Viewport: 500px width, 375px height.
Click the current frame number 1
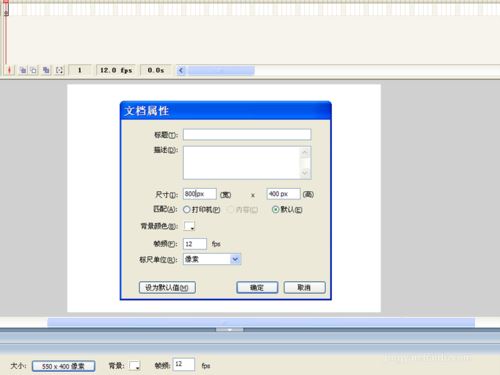(79, 70)
